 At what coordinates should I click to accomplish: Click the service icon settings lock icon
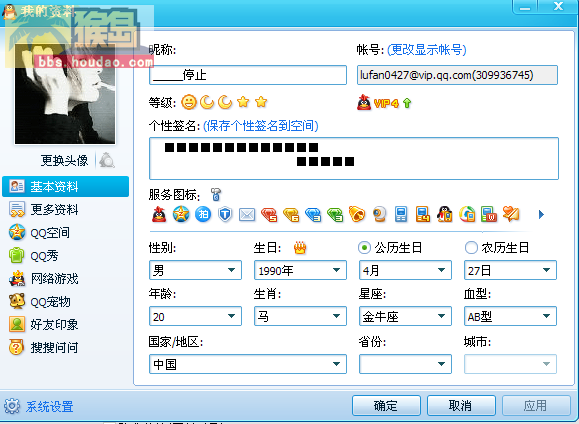coord(216,194)
